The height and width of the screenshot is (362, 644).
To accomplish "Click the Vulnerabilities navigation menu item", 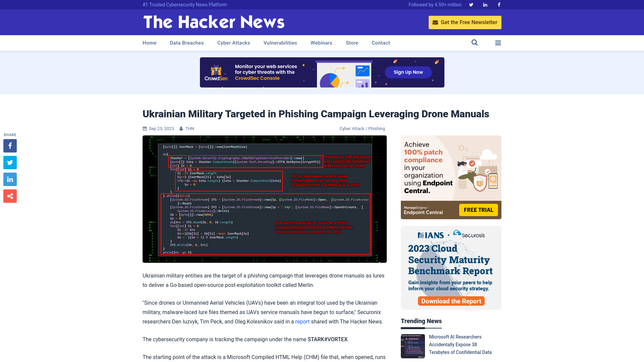I will [280, 43].
